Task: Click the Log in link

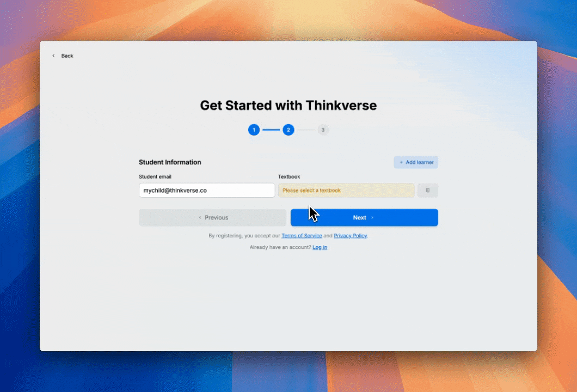Action: [320, 247]
